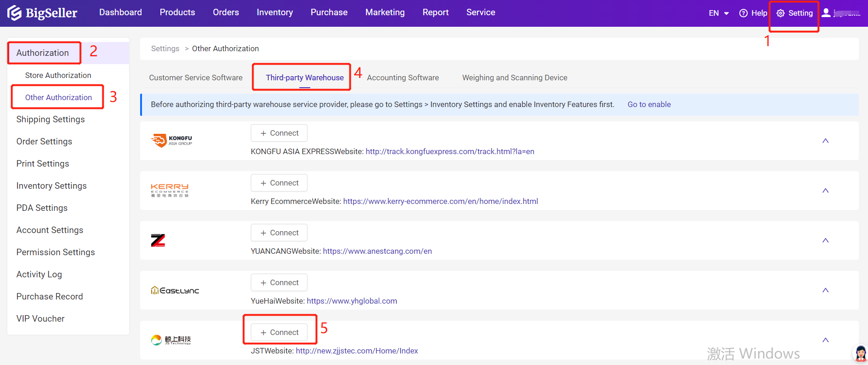The height and width of the screenshot is (365, 868).
Task: Click the JST Technology logo
Action: (x=171, y=340)
